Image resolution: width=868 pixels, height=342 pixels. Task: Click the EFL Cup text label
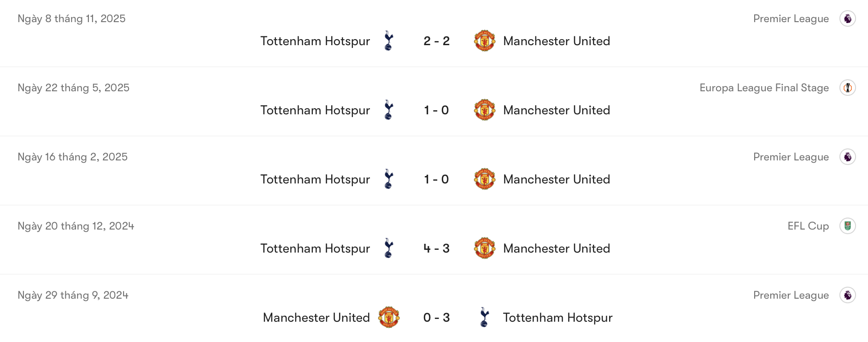click(808, 226)
